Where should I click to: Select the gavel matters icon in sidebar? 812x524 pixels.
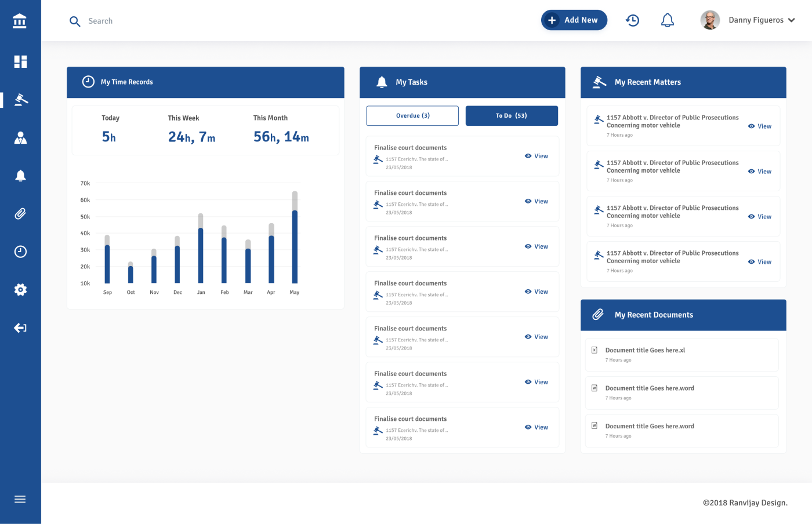point(20,100)
